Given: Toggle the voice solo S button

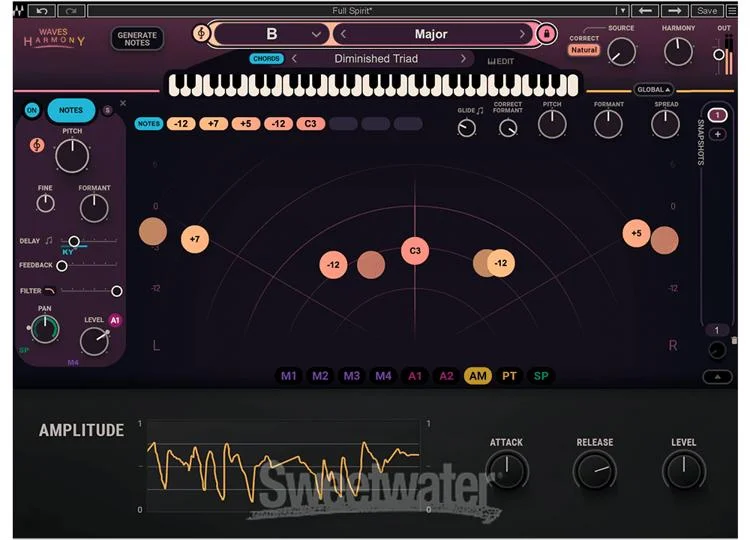Looking at the screenshot, I should click(108, 110).
